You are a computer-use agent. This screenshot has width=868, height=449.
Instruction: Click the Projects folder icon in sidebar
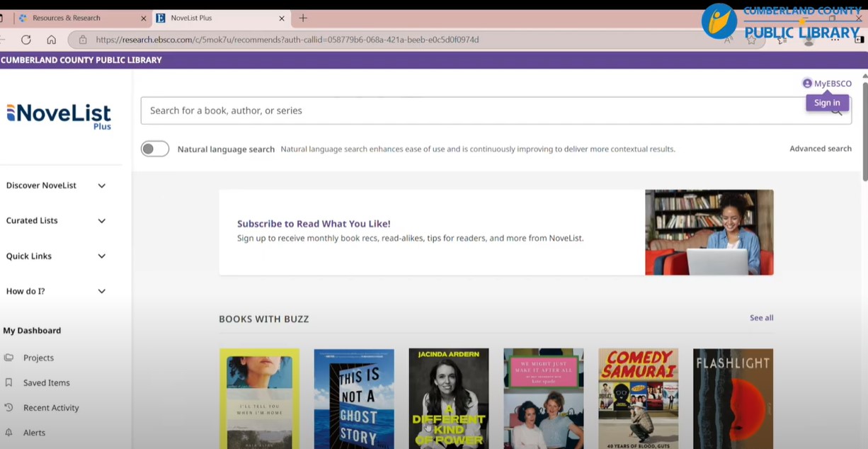8,358
